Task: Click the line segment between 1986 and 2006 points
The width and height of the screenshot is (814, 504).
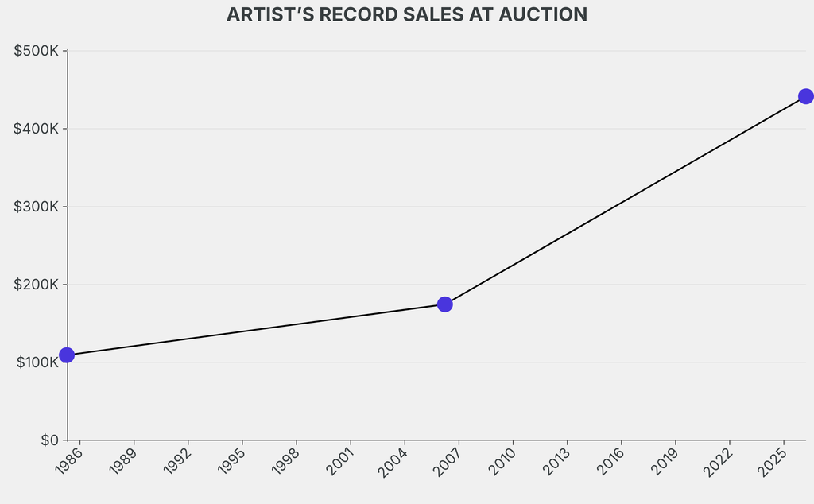Action: click(x=254, y=330)
